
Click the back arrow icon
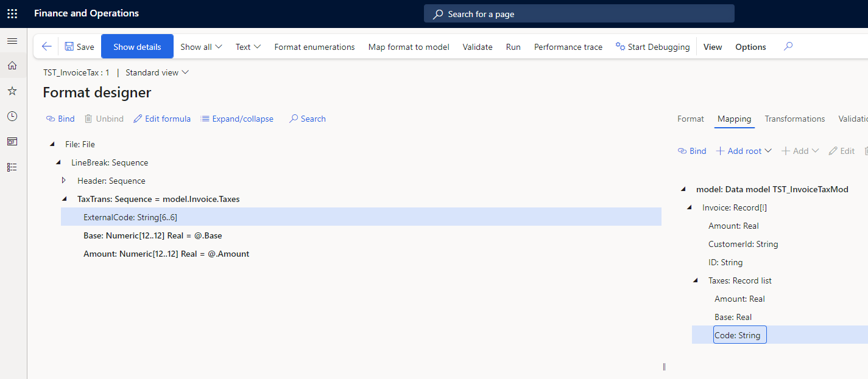(46, 47)
